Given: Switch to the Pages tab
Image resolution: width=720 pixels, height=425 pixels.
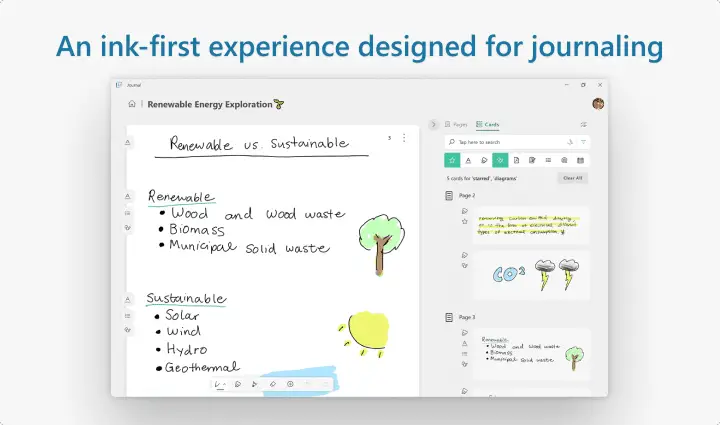Looking at the screenshot, I should coord(456,124).
